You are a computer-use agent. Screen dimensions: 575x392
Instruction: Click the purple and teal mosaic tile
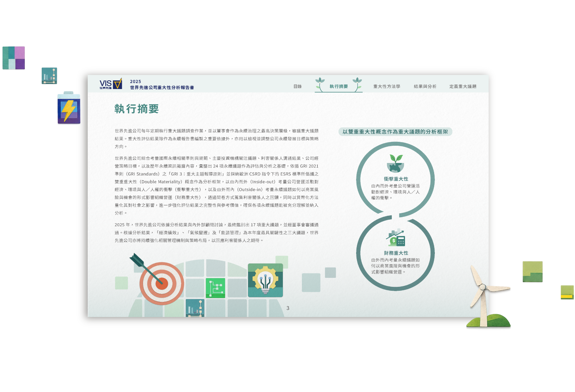pos(14,58)
